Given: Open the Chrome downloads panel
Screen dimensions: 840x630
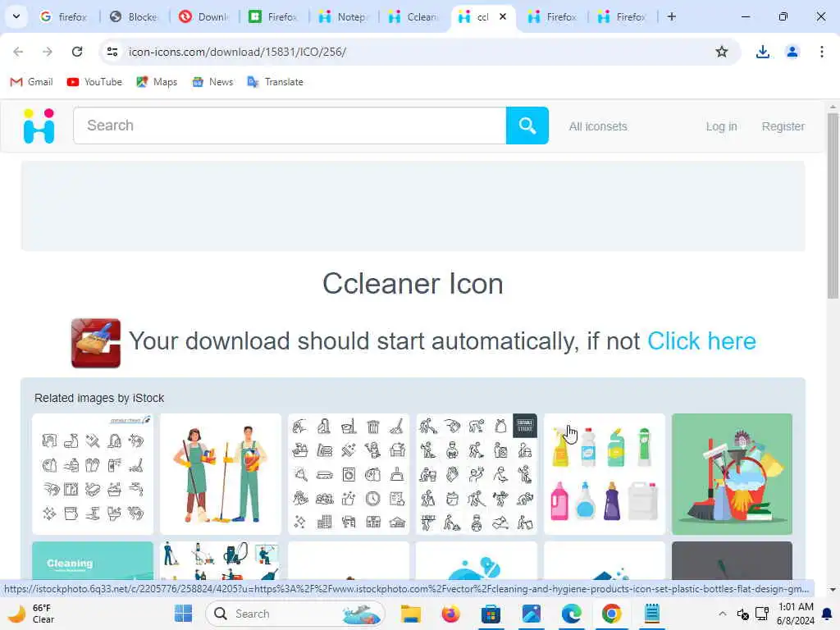Looking at the screenshot, I should click(x=762, y=52).
